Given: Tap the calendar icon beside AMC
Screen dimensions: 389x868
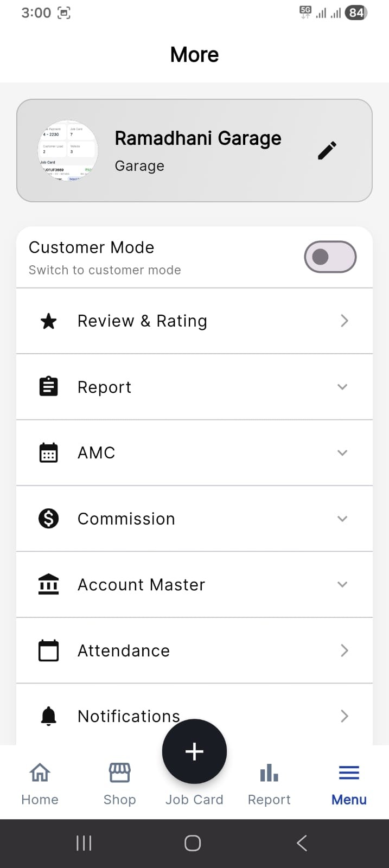Looking at the screenshot, I should click(49, 453).
